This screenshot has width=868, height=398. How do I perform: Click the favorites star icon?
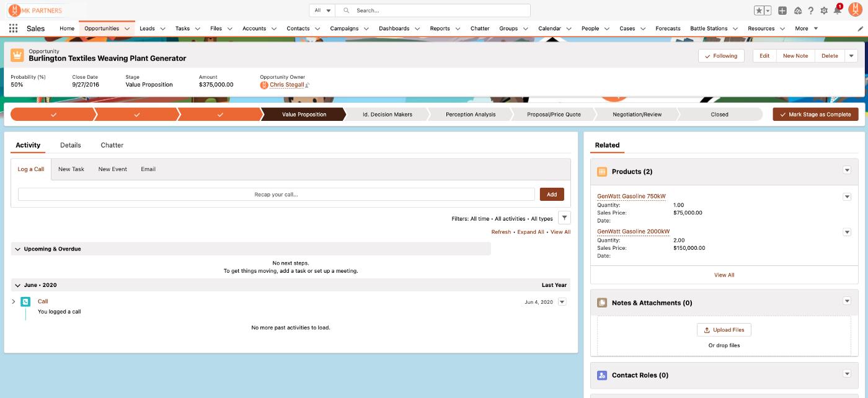[759, 11]
